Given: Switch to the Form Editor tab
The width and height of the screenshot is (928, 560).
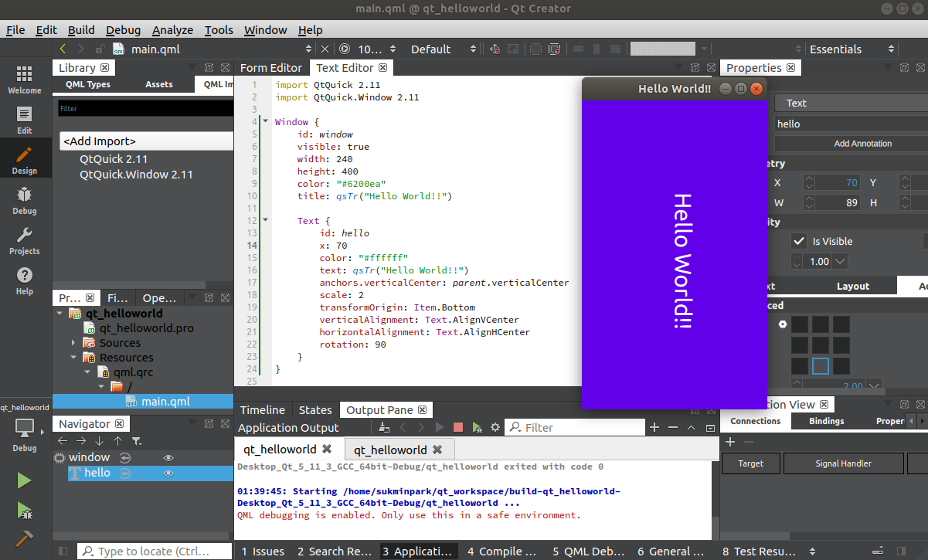Looking at the screenshot, I should [x=271, y=68].
